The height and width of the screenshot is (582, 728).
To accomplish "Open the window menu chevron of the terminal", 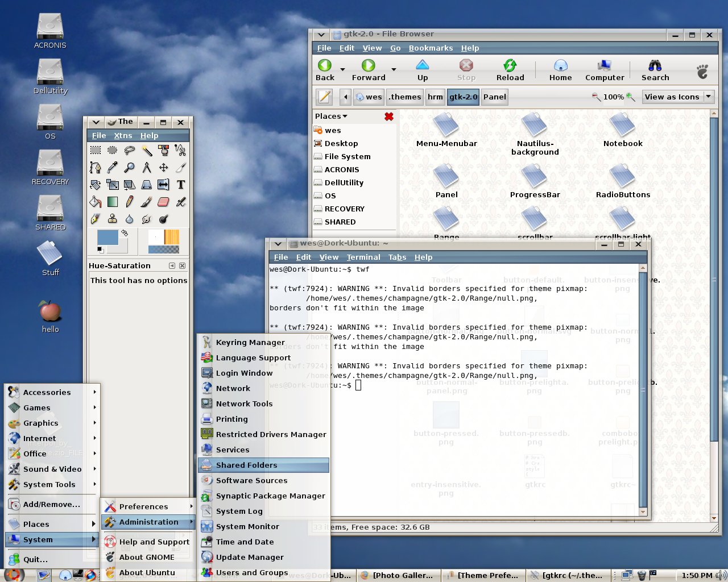I will coord(278,244).
